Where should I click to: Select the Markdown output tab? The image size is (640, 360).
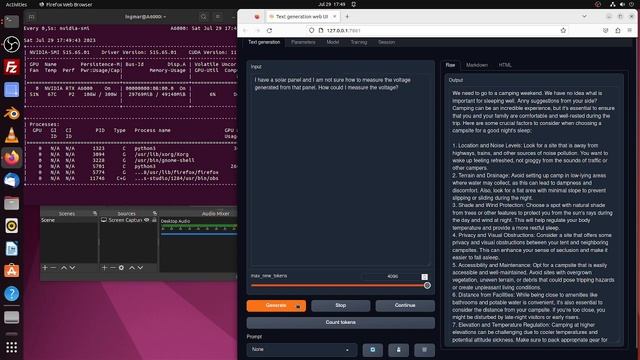[x=477, y=65]
